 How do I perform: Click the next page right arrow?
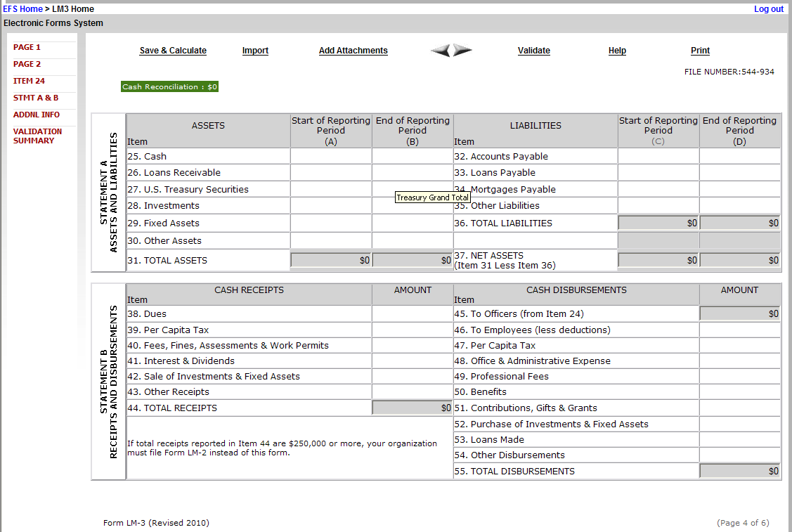tap(462, 51)
